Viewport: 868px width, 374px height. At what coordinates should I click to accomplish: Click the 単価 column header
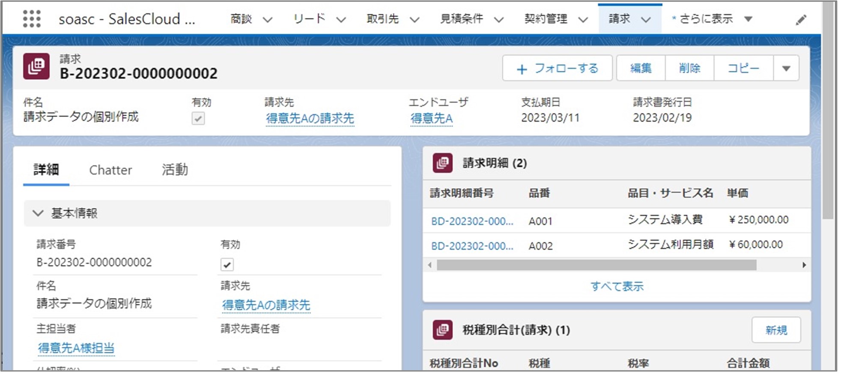[x=737, y=193]
